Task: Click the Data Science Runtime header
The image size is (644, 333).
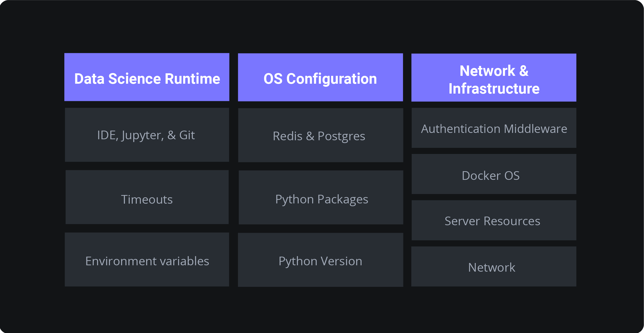Action: point(147,77)
